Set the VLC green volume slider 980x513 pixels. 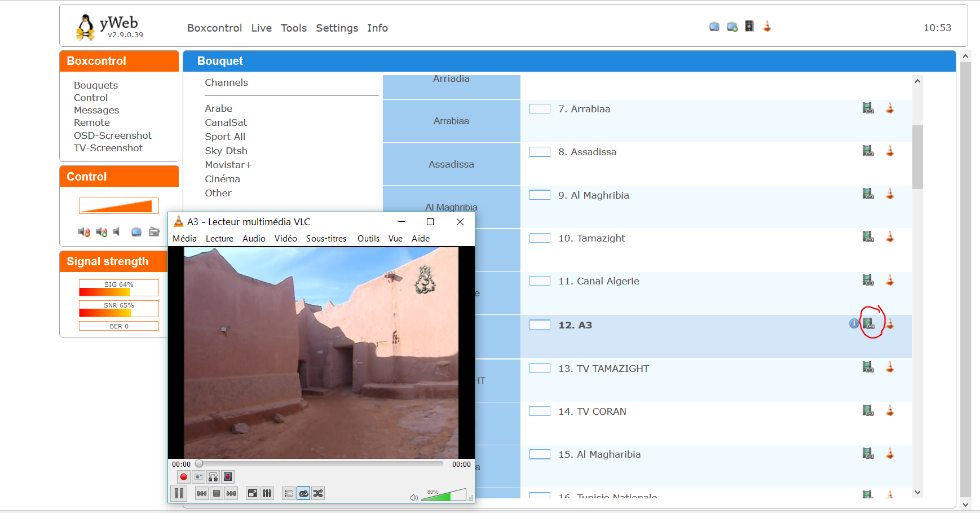click(x=444, y=495)
